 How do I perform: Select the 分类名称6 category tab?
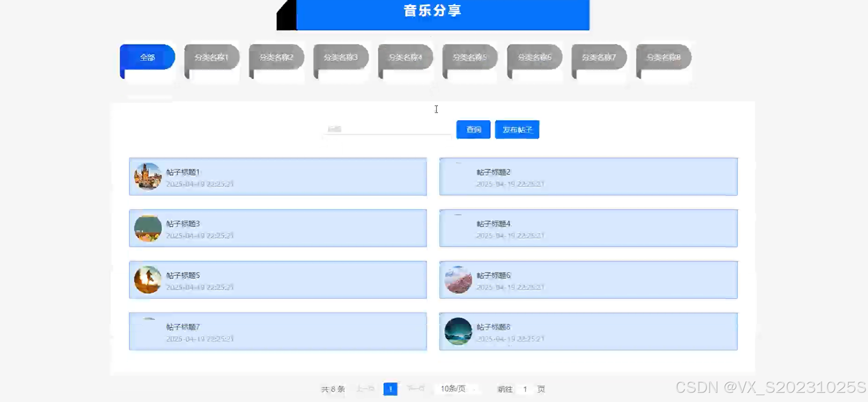tap(535, 57)
